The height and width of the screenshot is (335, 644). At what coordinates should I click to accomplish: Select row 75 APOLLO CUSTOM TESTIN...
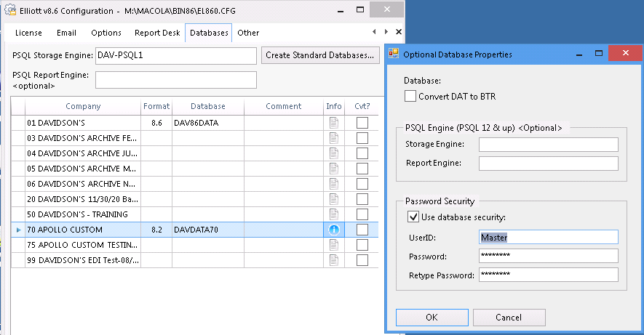[x=82, y=245]
